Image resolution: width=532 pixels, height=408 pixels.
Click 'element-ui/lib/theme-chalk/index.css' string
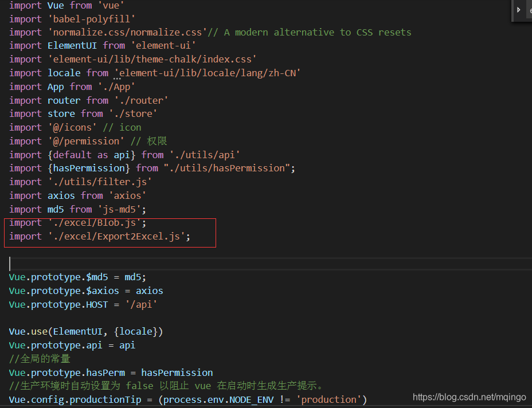pyautogui.click(x=152, y=60)
